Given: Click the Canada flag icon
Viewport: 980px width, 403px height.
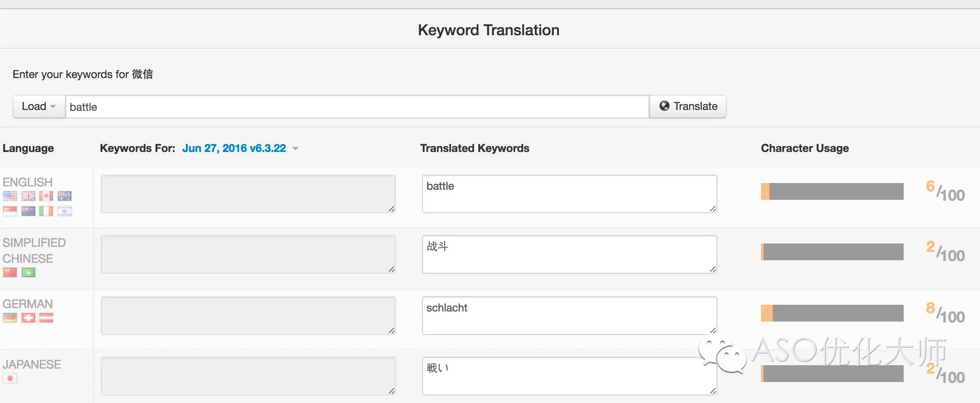Looking at the screenshot, I should [46, 196].
